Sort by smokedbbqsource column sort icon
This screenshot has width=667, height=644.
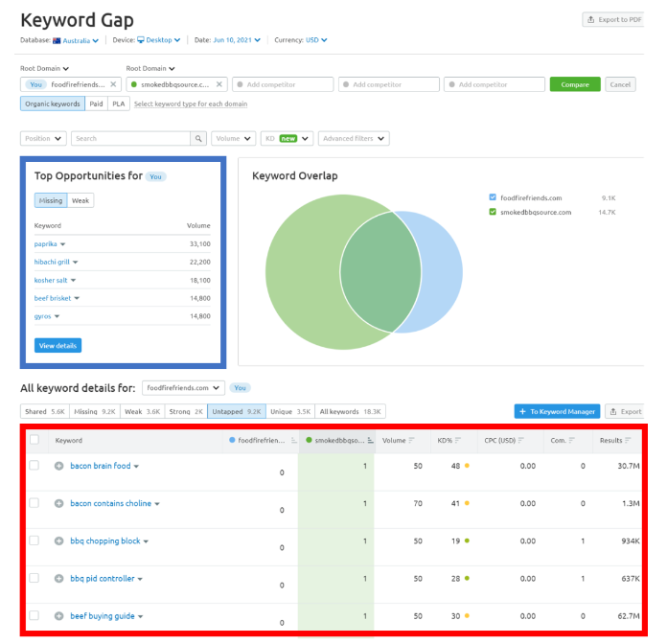click(x=371, y=440)
